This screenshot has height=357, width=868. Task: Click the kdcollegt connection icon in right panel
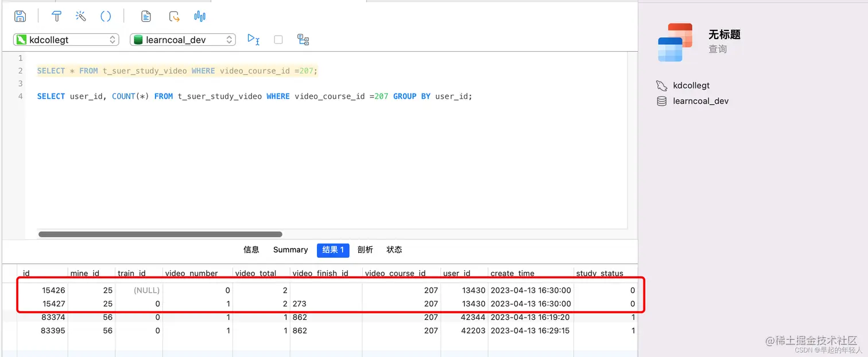[x=661, y=86]
